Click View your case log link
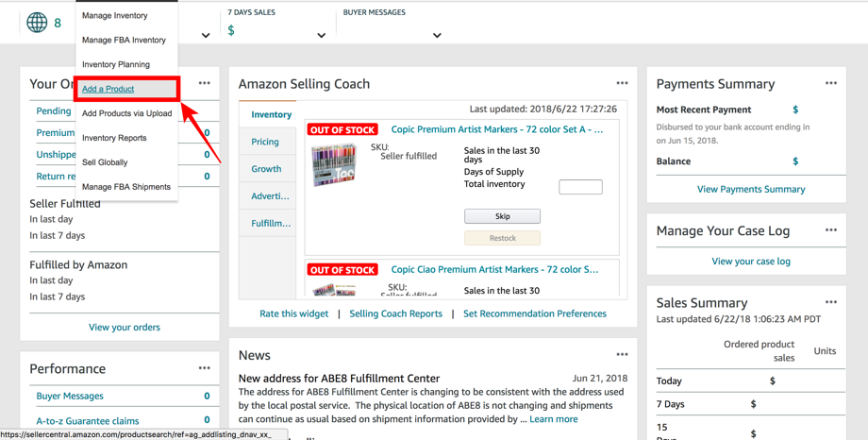This screenshot has height=440, width=868. click(x=751, y=261)
